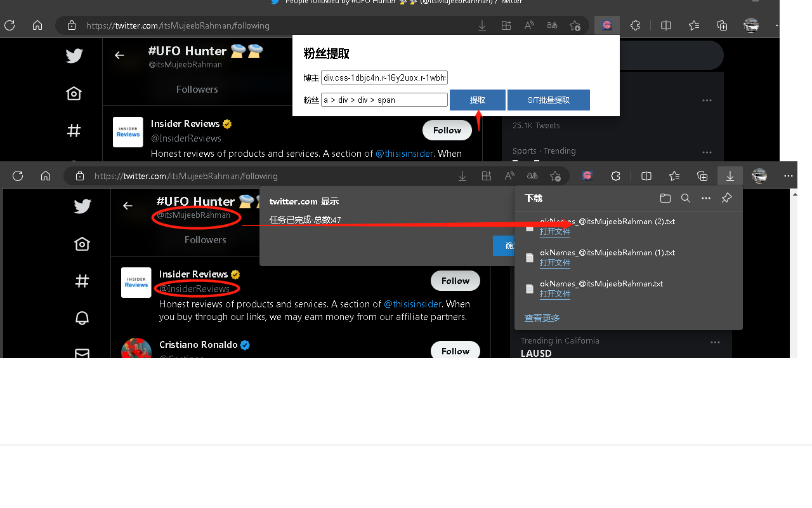Open the split screen icon in lower browser toolbar
This screenshot has height=508, width=812.
coord(646,176)
